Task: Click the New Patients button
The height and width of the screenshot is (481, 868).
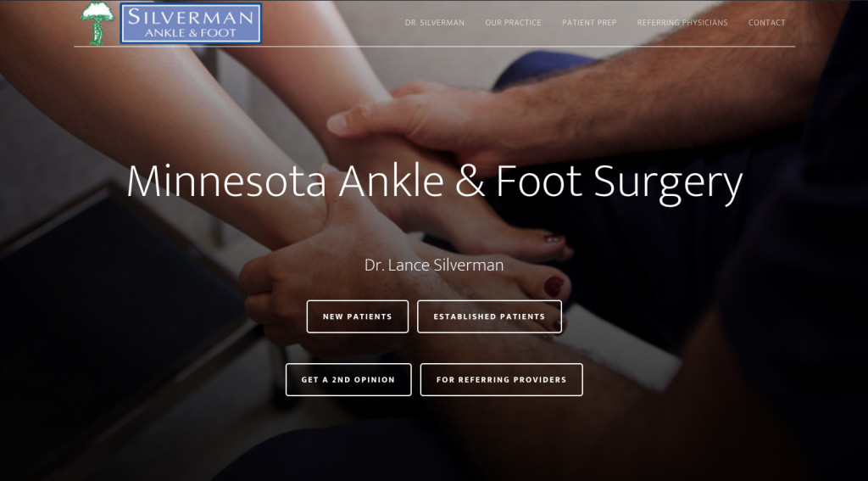Action: pos(358,316)
